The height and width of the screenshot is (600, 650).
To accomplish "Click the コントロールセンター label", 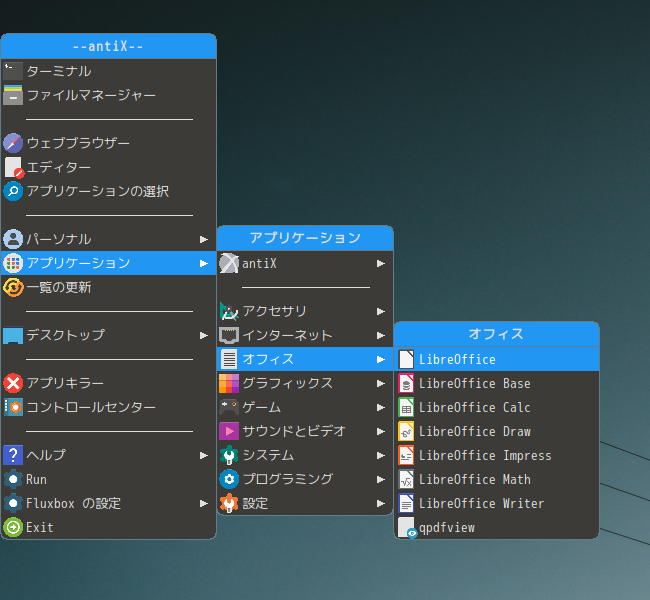I will click(x=91, y=407).
